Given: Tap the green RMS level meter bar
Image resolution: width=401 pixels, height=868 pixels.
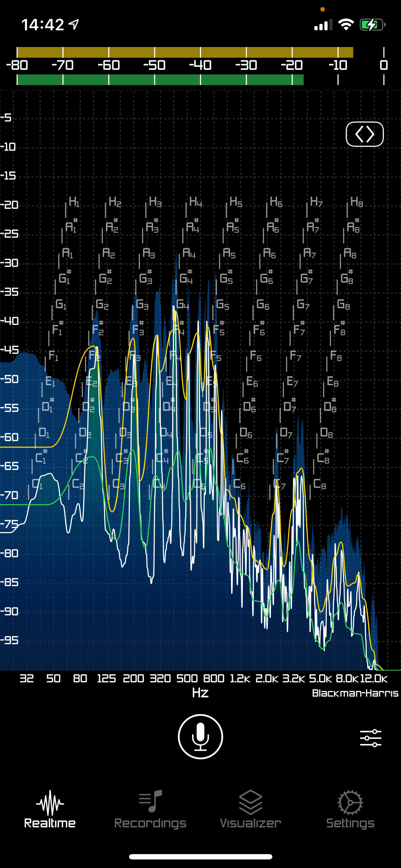Looking at the screenshot, I should [160, 80].
